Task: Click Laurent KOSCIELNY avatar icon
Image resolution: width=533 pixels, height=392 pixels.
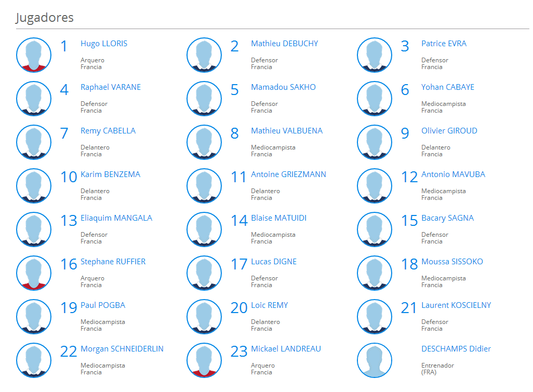Action: pyautogui.click(x=375, y=317)
